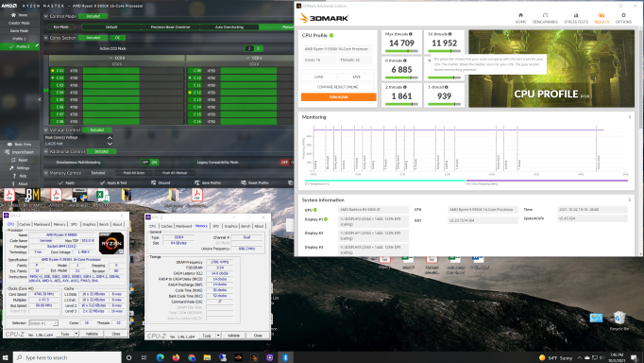Click Load button in 3DMark
The image size is (644, 363).
pyautogui.click(x=319, y=77)
